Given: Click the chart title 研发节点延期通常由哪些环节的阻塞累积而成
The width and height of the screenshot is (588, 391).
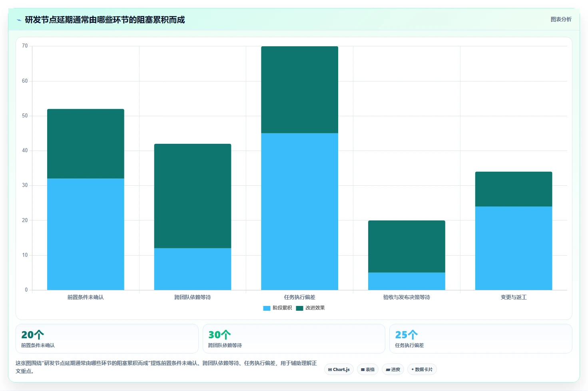Looking at the screenshot, I should tap(105, 20).
